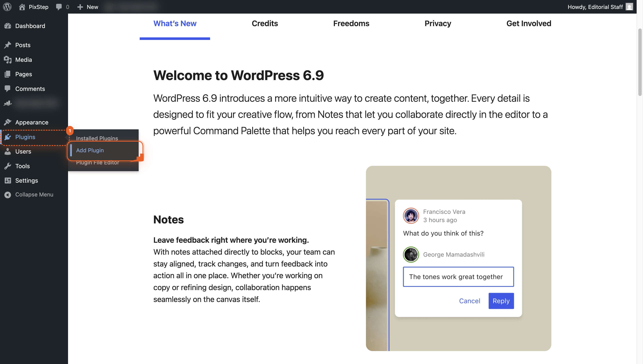Open the WordPress logo menu in admin bar

7,7
